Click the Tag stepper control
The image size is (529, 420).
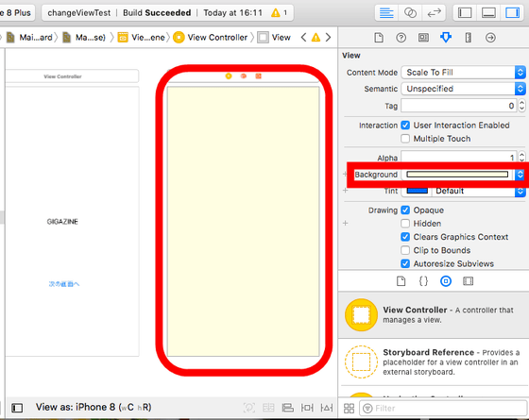point(521,106)
